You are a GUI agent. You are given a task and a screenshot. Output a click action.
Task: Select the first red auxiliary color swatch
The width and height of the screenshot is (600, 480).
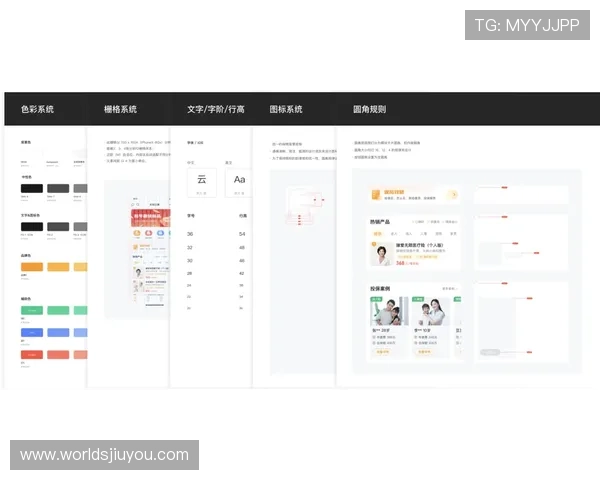click(x=32, y=354)
